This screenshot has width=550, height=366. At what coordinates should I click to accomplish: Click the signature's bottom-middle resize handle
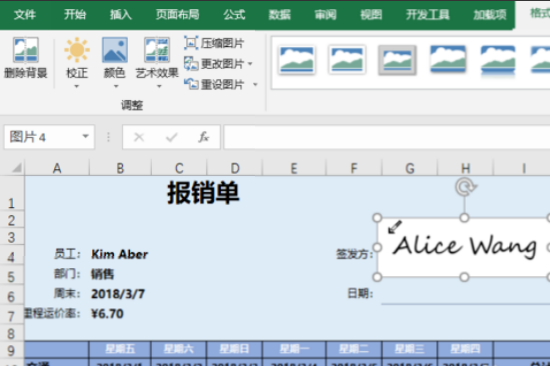pos(464,277)
